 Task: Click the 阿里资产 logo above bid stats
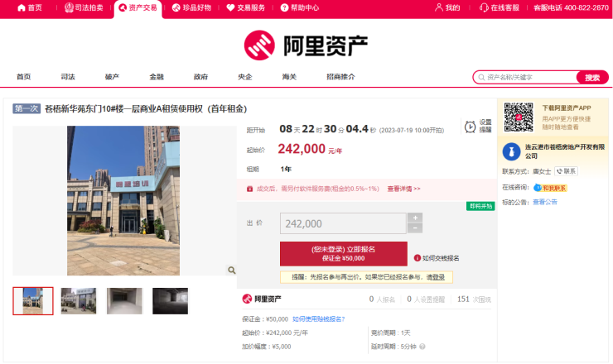[x=262, y=299]
